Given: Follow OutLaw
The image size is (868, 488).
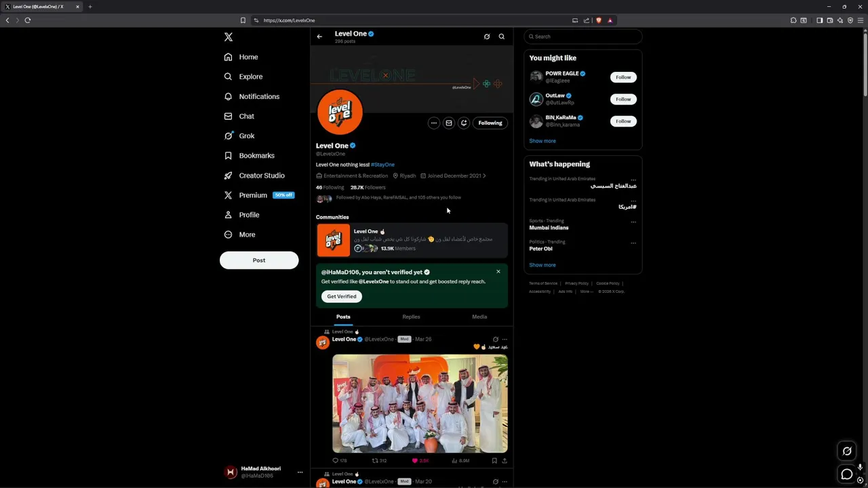Looking at the screenshot, I should tap(623, 99).
